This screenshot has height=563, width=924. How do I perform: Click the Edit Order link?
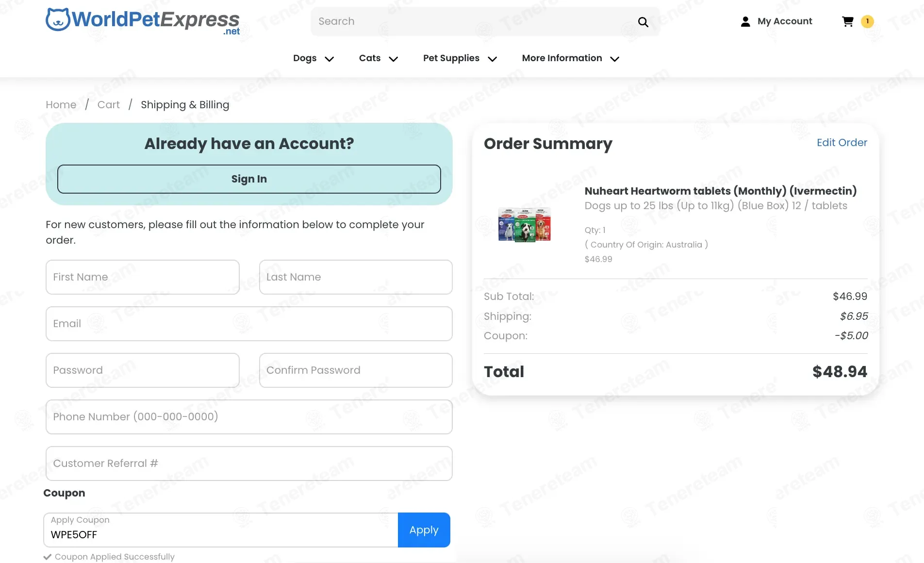(x=842, y=143)
